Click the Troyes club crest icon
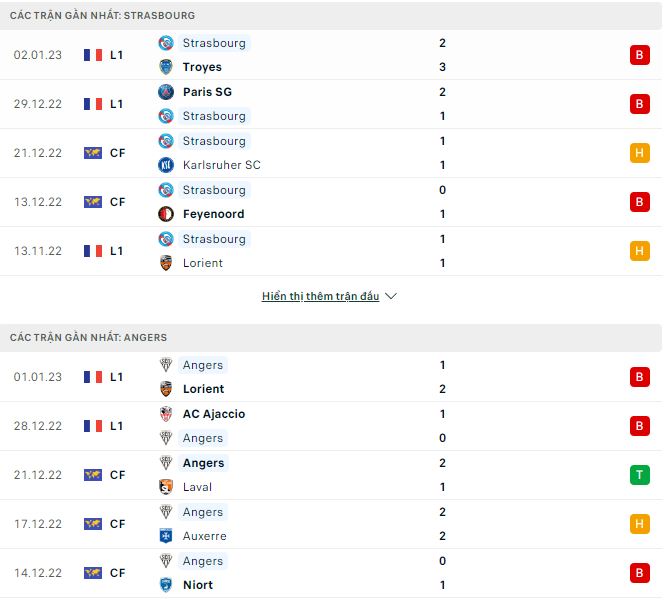Viewport: 670px width, 600px height. click(x=166, y=67)
